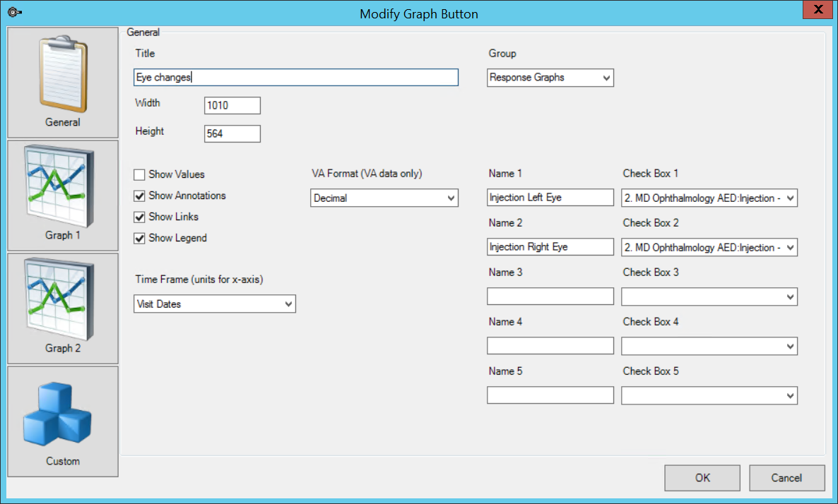Click the Height field showing 564

click(232, 134)
